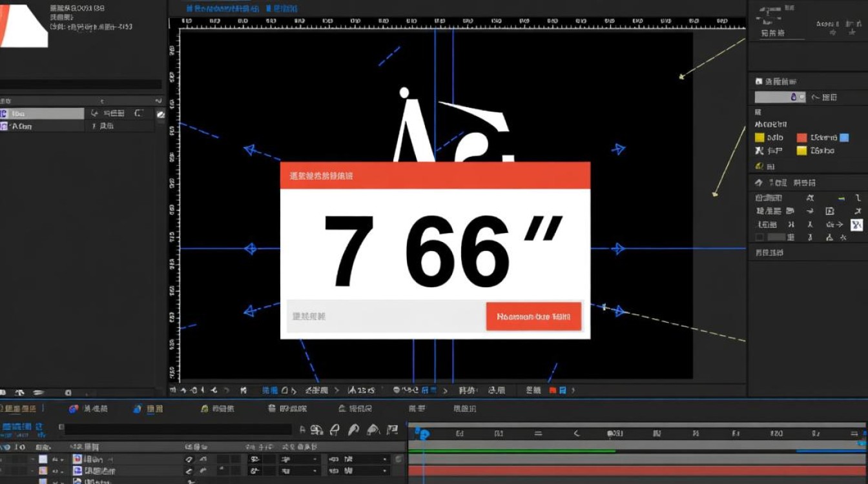This screenshot has width=868, height=484.
Task: Click the first layer's color label square
Action: pyautogui.click(x=43, y=459)
